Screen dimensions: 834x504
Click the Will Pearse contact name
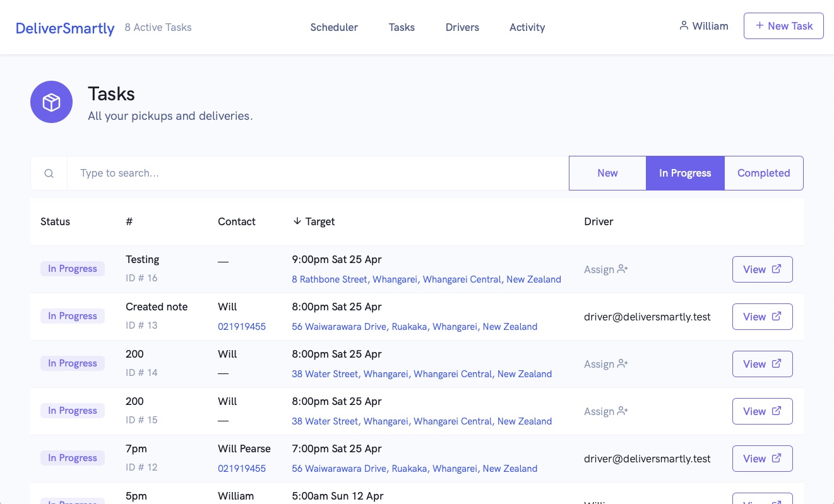click(x=244, y=448)
